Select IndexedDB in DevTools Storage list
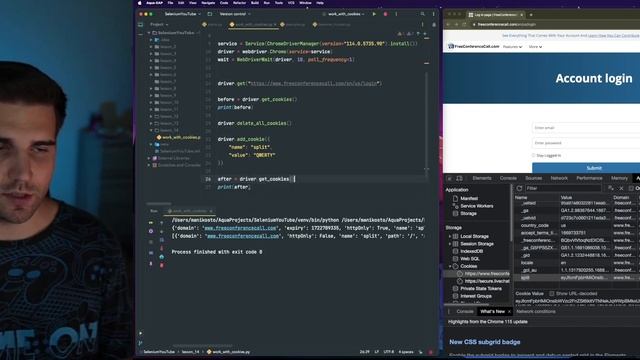640x360 pixels. click(x=471, y=251)
